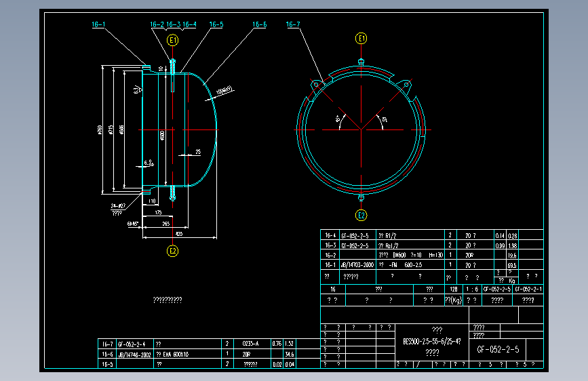Select the item number 16 cell in title block
Image resolution: width=588 pixels, height=381 pixels.
coord(333,289)
